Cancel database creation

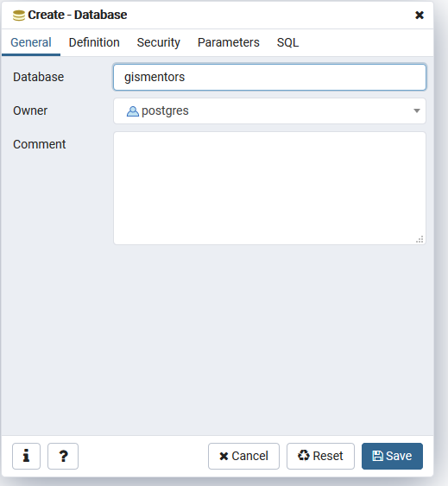(x=243, y=456)
